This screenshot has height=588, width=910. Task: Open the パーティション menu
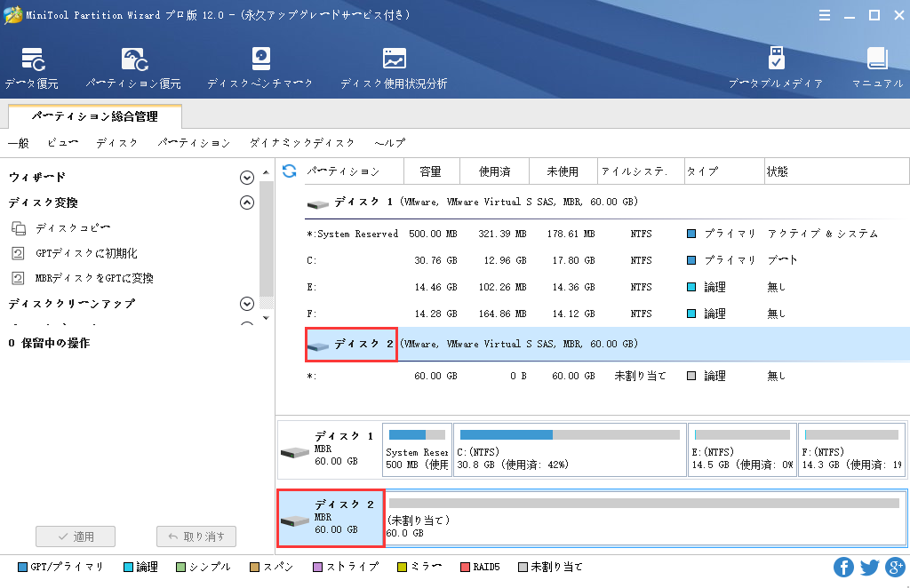pos(194,143)
